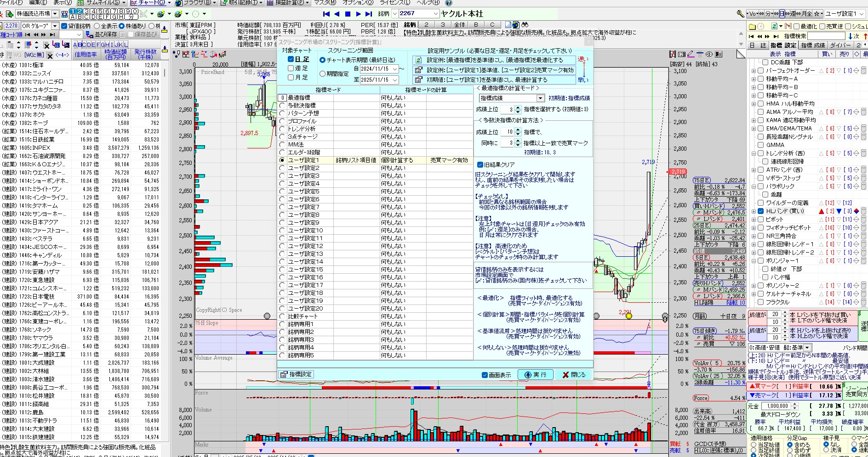
Task: Click the blue play forward button
Action: (x=358, y=14)
